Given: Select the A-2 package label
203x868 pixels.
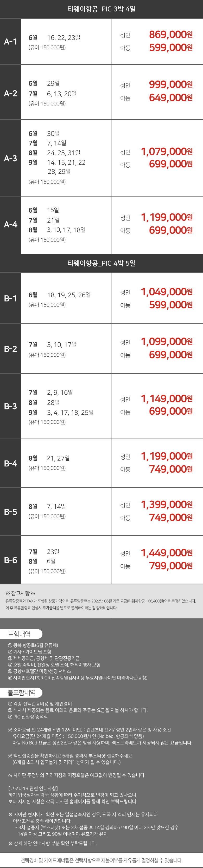Looking at the screenshot, I should [x=10, y=93].
